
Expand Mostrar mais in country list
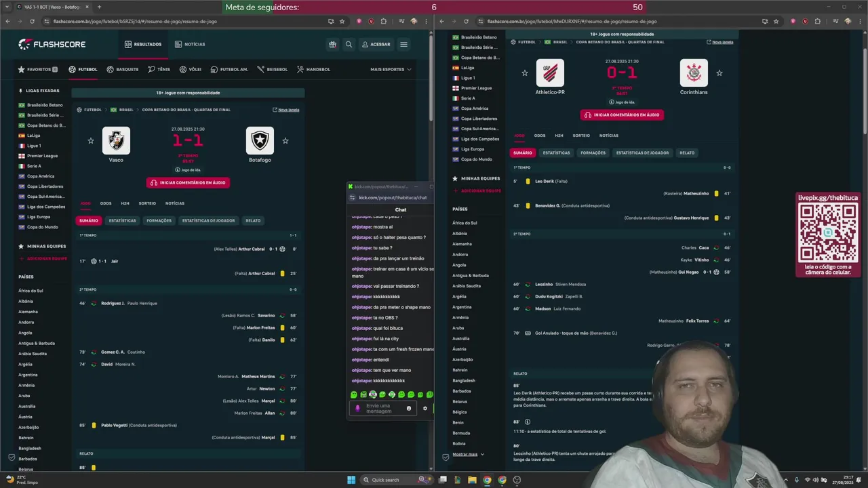click(x=469, y=454)
